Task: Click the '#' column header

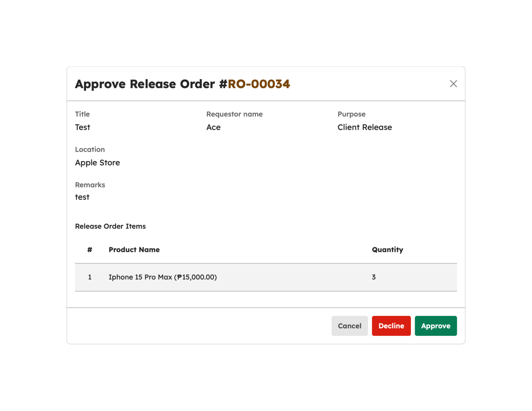Action: (x=90, y=250)
